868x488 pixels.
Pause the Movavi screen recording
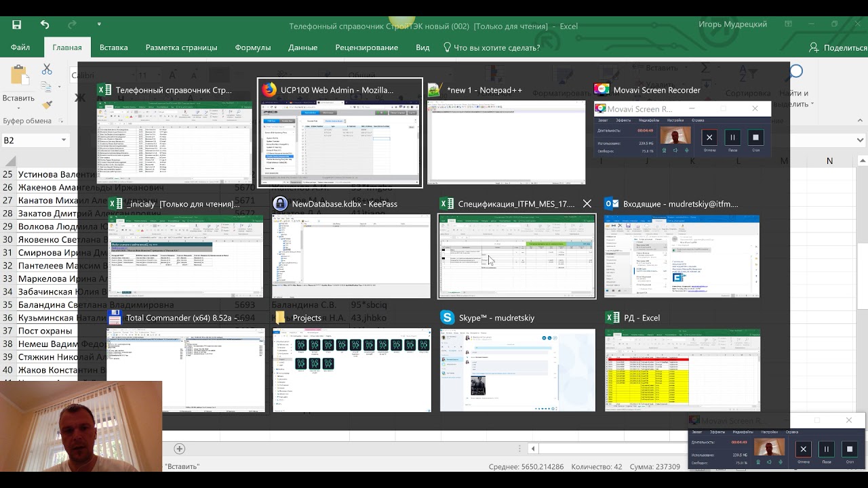coord(827,449)
